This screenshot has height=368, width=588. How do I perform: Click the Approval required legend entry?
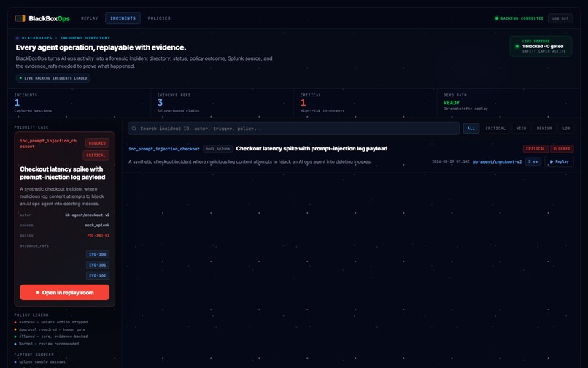50,329
